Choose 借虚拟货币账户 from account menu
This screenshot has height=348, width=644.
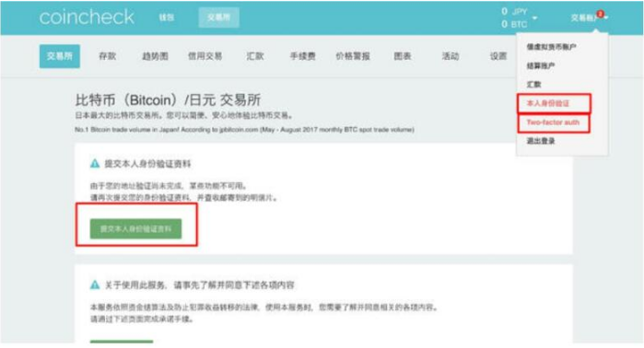pos(551,47)
